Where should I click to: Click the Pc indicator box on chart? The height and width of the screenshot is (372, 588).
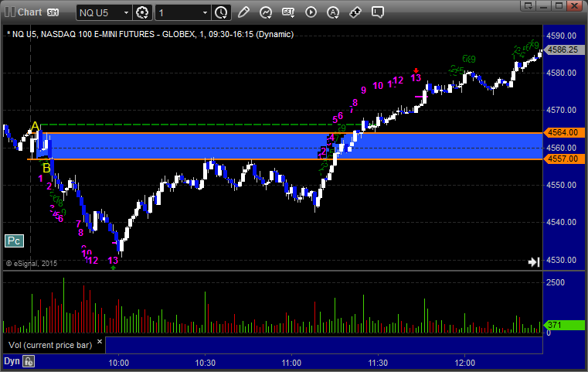(14, 241)
